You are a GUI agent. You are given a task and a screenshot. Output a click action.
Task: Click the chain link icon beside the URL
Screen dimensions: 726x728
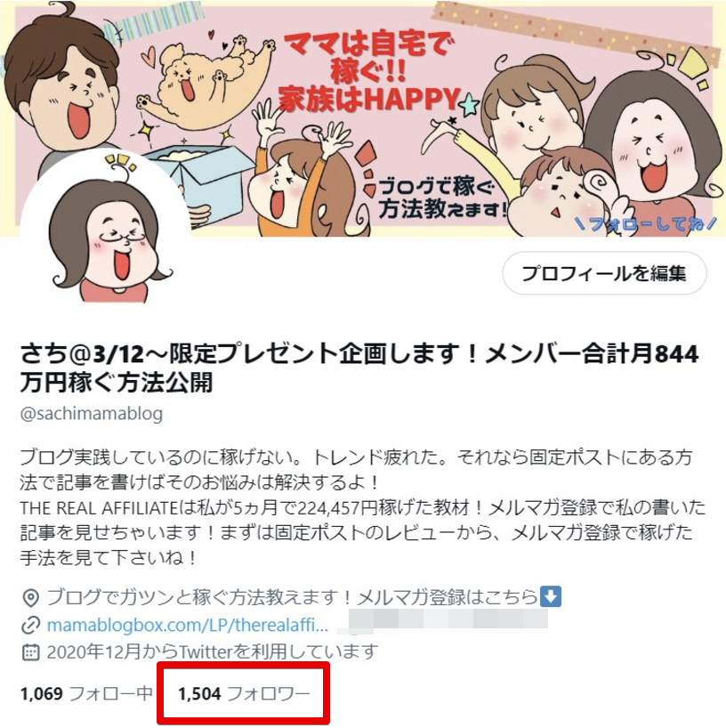[30, 626]
